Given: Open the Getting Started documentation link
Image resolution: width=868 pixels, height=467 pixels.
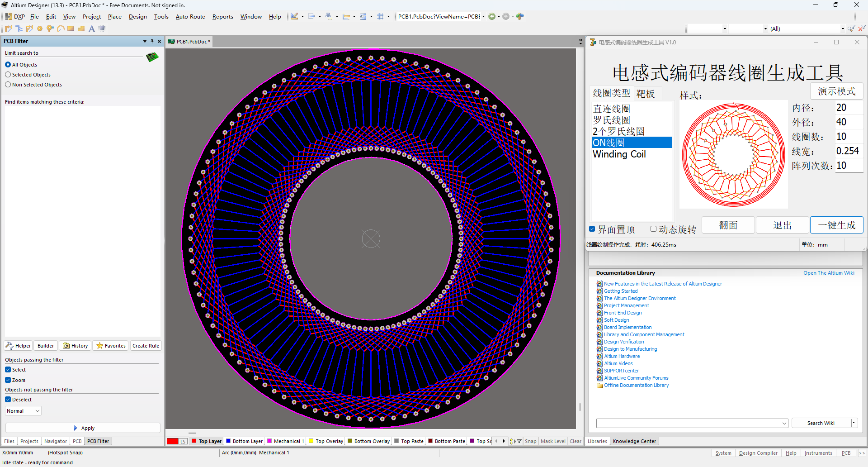Looking at the screenshot, I should click(621, 291).
